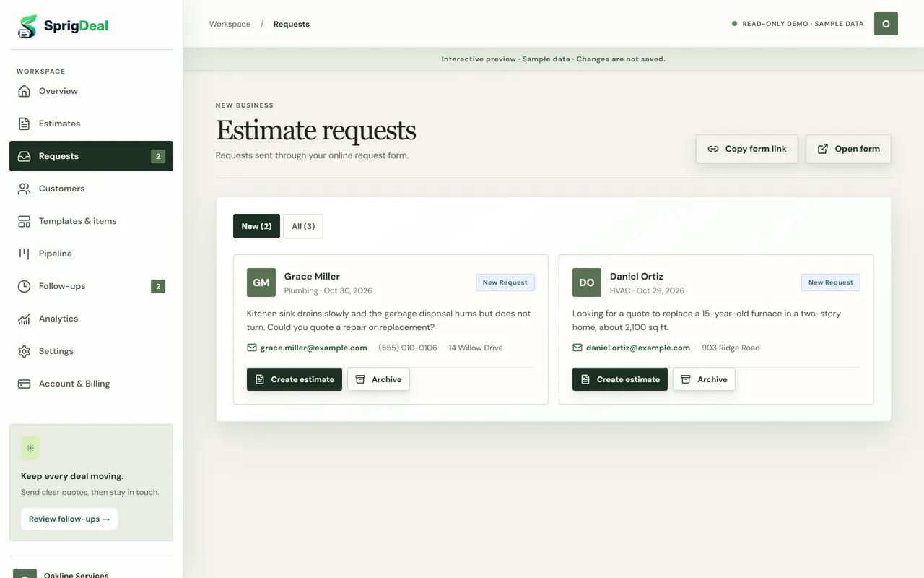Image resolution: width=924 pixels, height=578 pixels.
Task: Click the Pipeline columns icon
Action: [25, 254]
